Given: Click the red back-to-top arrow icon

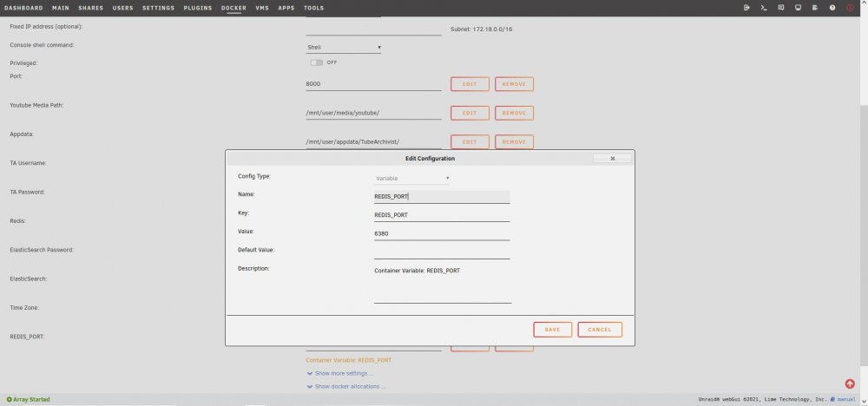Looking at the screenshot, I should click(850, 383).
